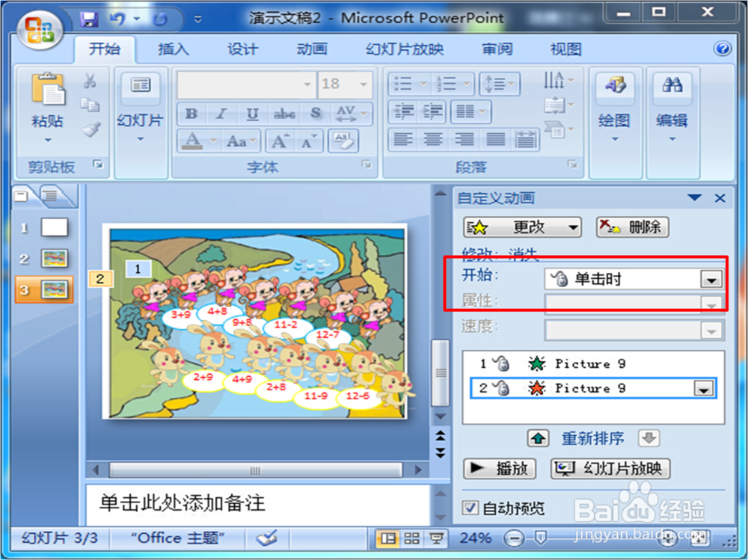Align text right
Image resolution: width=748 pixels, height=560 pixels.
(x=464, y=140)
